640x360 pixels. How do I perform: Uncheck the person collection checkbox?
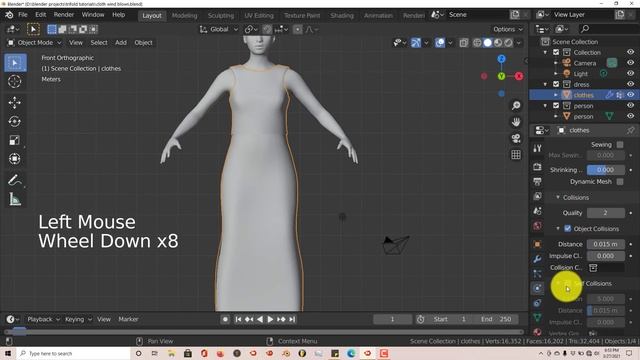pos(556,106)
